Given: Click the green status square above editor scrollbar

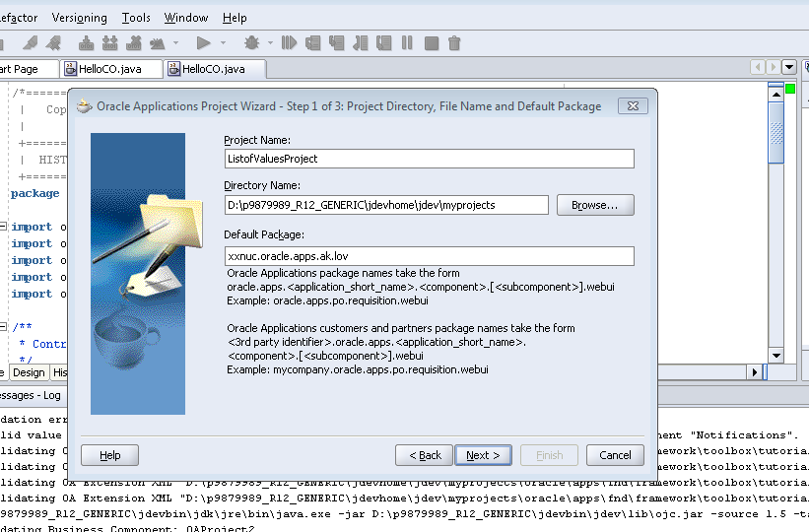Looking at the screenshot, I should [x=790, y=90].
